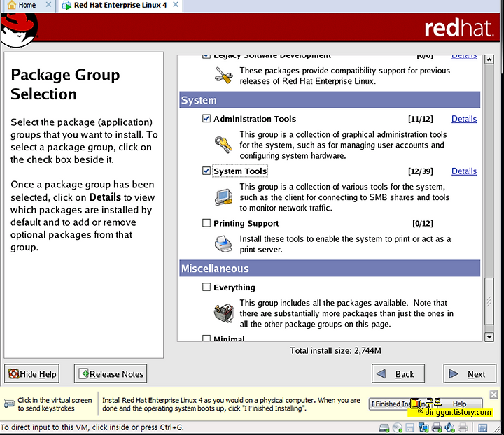Click the Printing Support group label

click(x=246, y=223)
